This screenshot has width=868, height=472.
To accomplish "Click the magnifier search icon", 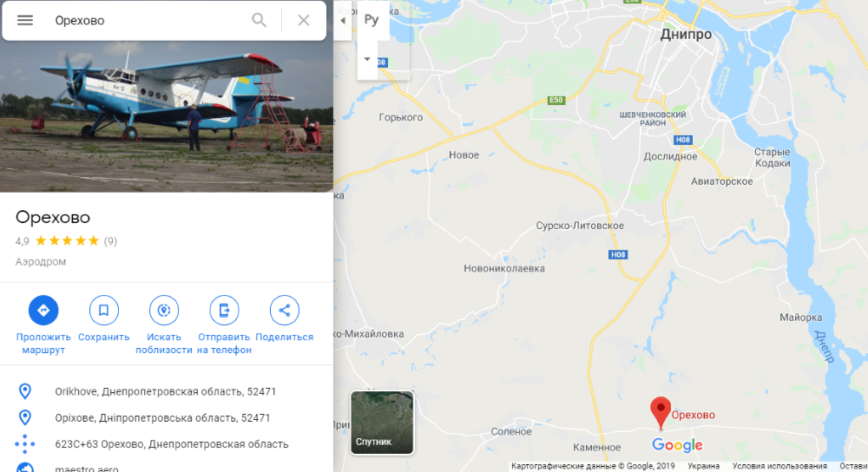I will pos(259,21).
